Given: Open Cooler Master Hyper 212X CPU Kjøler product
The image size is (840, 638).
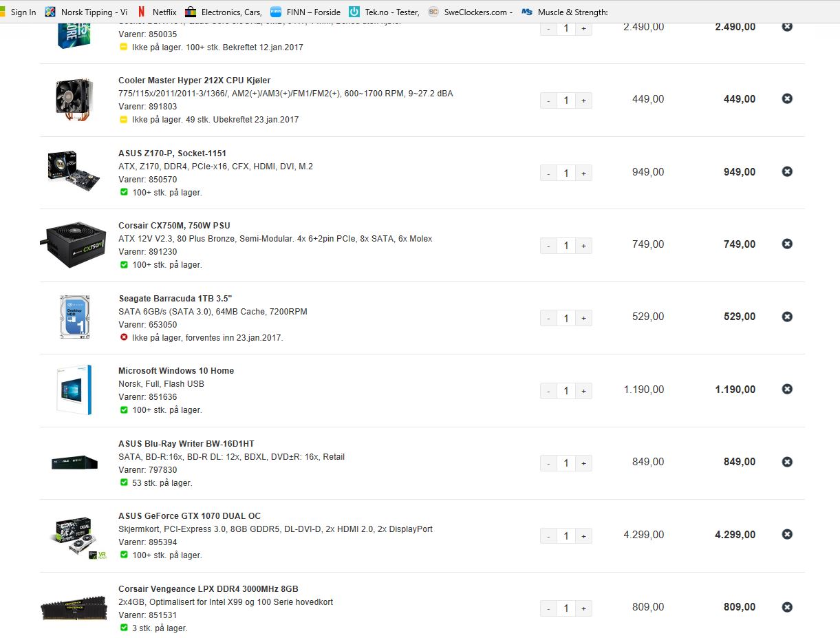Looking at the screenshot, I should pyautogui.click(x=195, y=81).
